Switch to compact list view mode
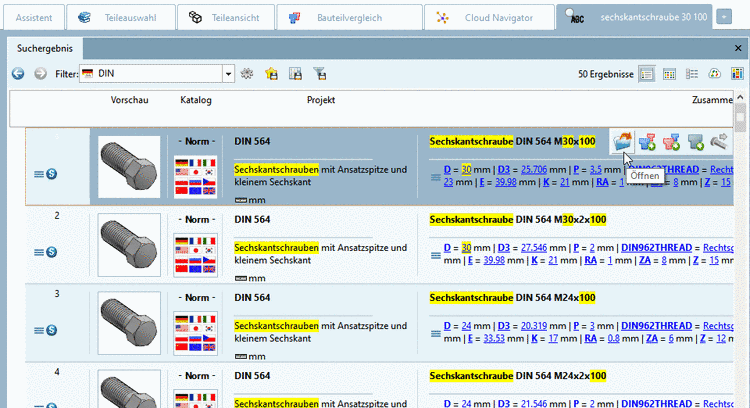Viewport: 750px width, 408px height. [692, 74]
